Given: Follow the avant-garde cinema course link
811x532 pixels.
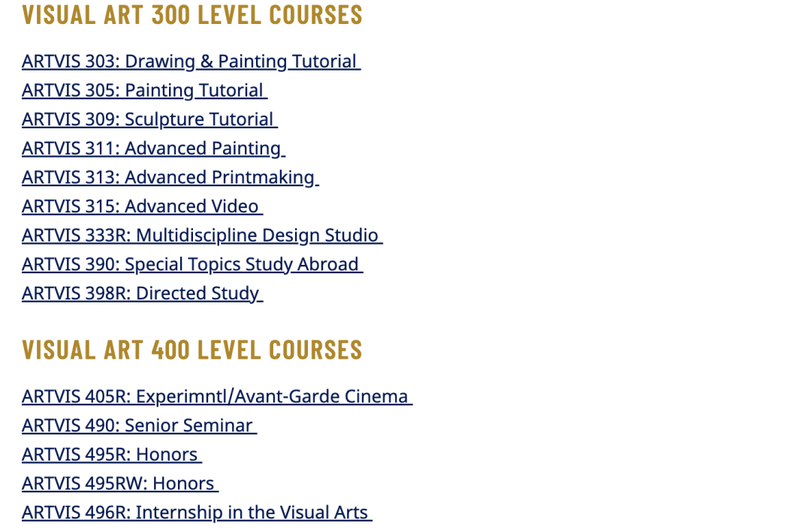Looking at the screenshot, I should pos(217,397).
